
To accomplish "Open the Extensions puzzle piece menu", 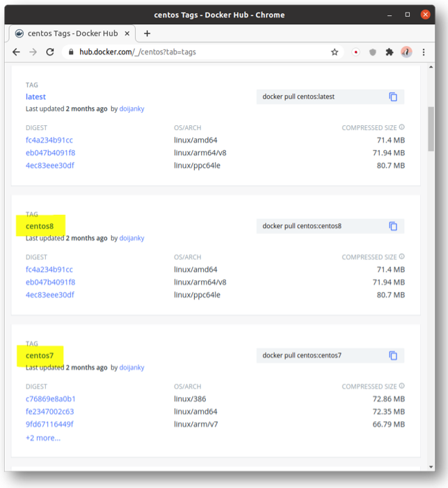I will [390, 52].
